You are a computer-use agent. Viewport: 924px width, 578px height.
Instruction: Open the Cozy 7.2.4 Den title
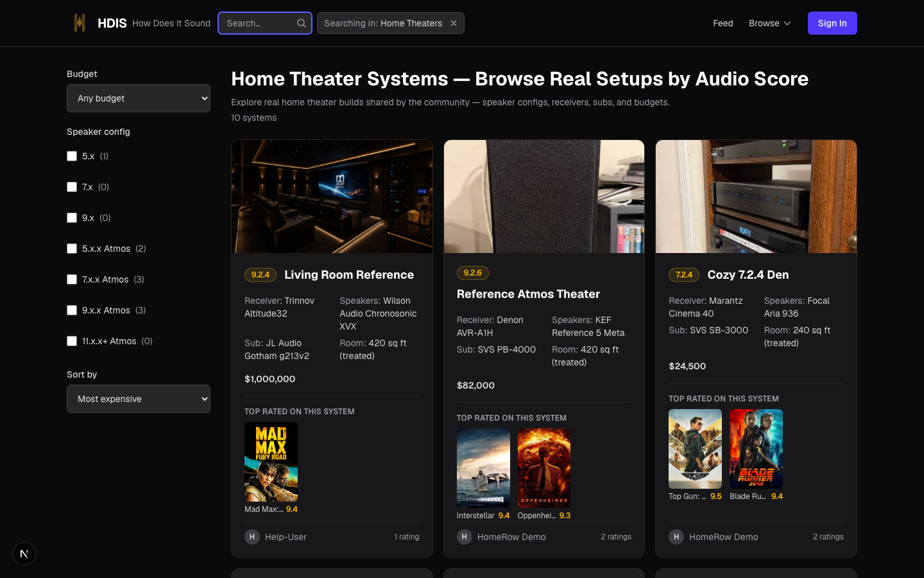[748, 275]
